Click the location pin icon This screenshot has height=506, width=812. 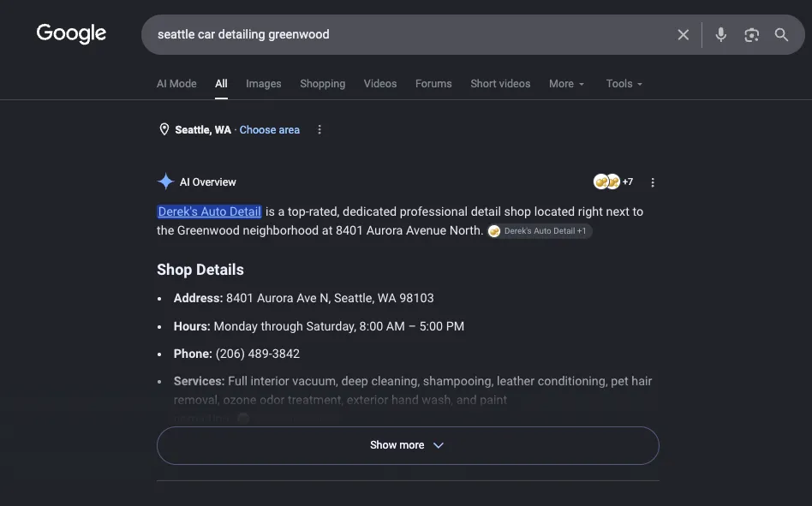pos(164,129)
